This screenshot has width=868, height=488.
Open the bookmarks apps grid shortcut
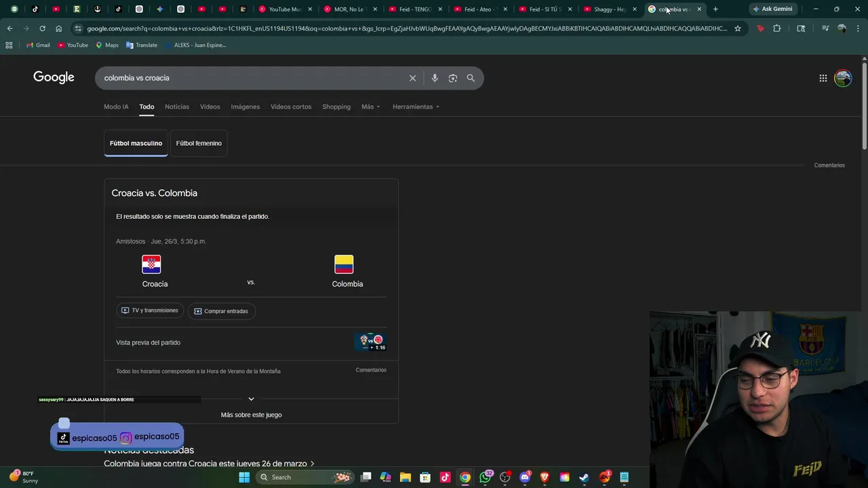click(x=9, y=45)
